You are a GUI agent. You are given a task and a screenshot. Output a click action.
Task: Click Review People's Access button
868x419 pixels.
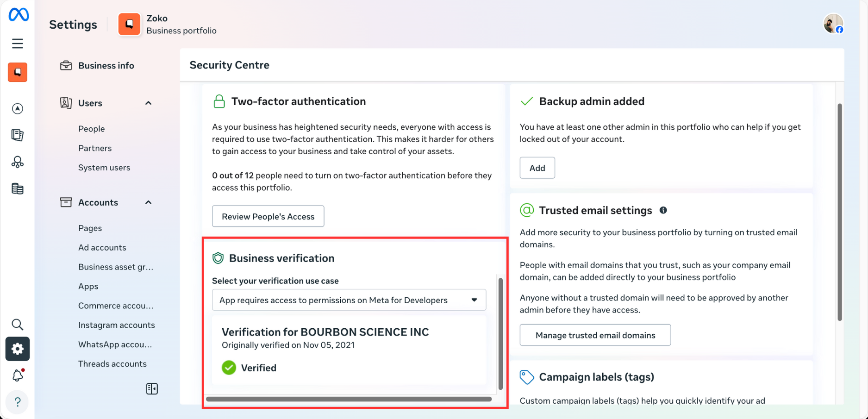(268, 216)
